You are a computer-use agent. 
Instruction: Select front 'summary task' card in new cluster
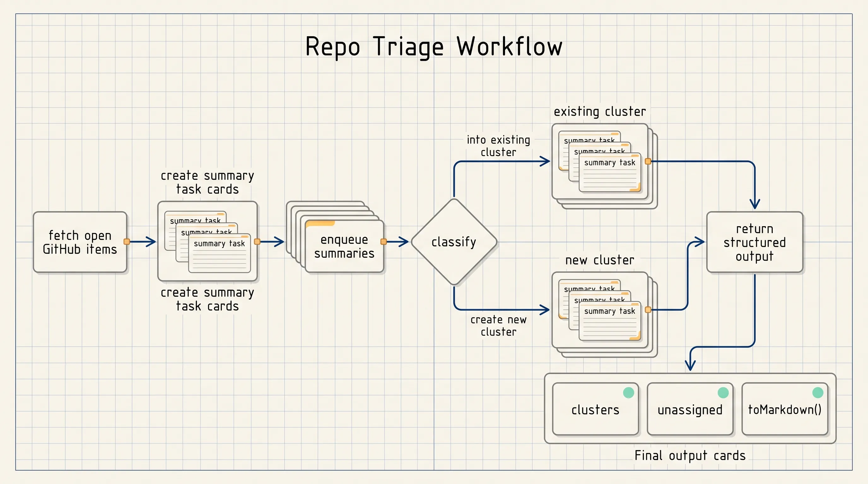tap(610, 321)
